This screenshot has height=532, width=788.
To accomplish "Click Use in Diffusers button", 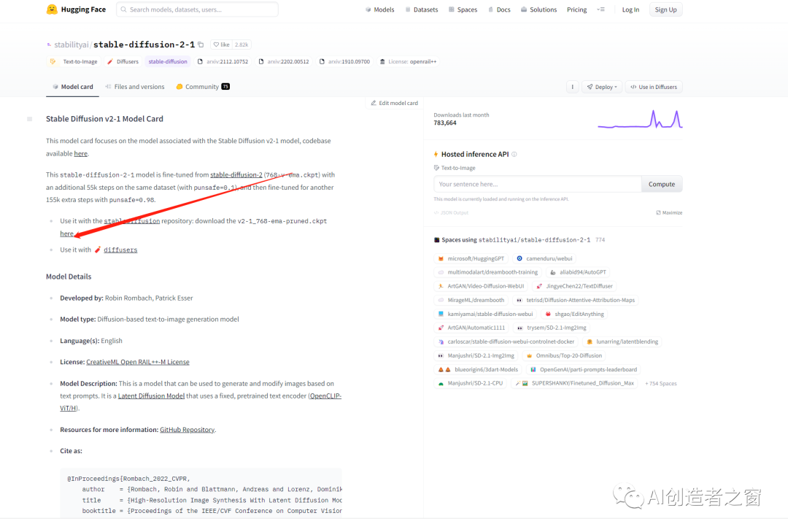I will [654, 87].
